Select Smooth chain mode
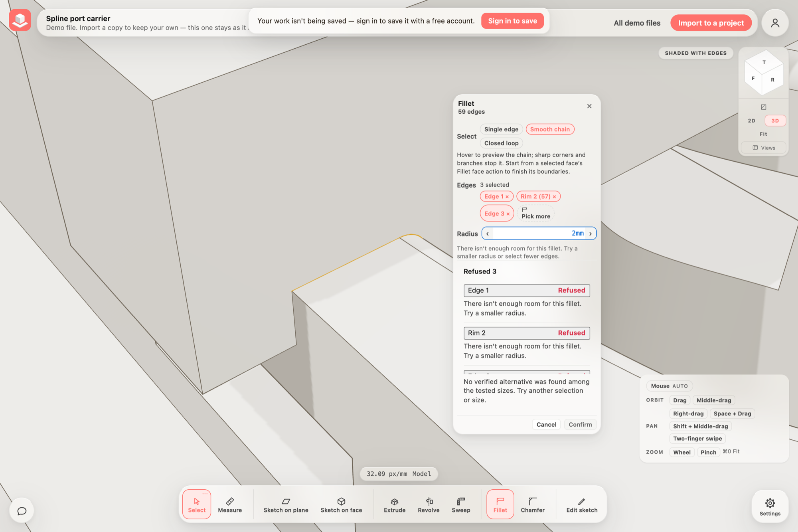The width and height of the screenshot is (798, 532). [550, 129]
